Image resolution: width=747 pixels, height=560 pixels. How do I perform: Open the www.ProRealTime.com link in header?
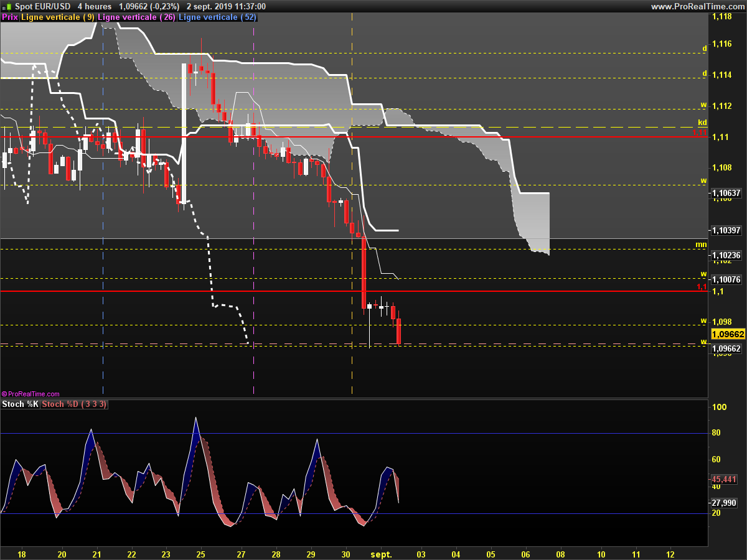(x=697, y=6)
